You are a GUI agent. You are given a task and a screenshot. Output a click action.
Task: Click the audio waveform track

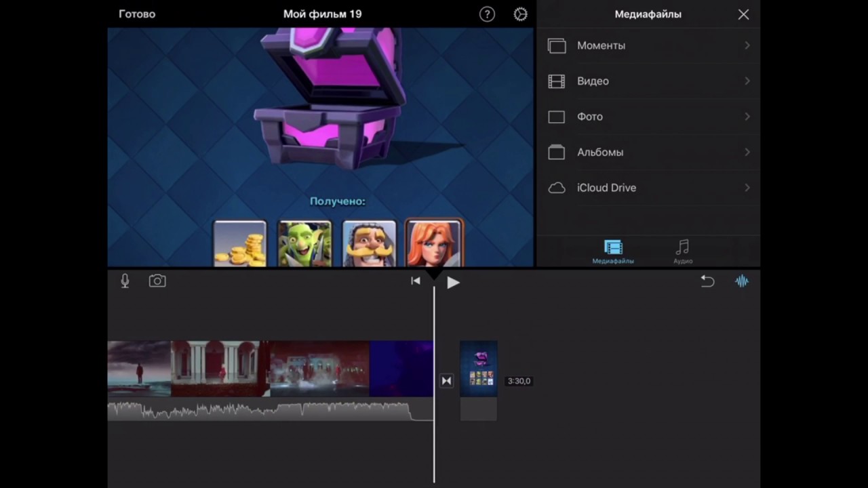(x=271, y=409)
